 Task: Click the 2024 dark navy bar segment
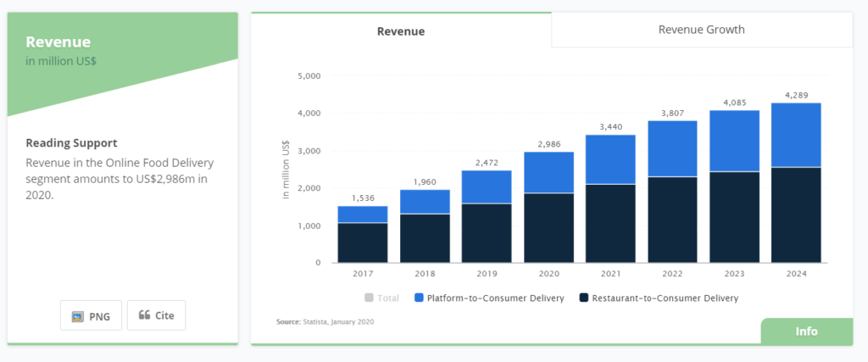[x=796, y=215]
